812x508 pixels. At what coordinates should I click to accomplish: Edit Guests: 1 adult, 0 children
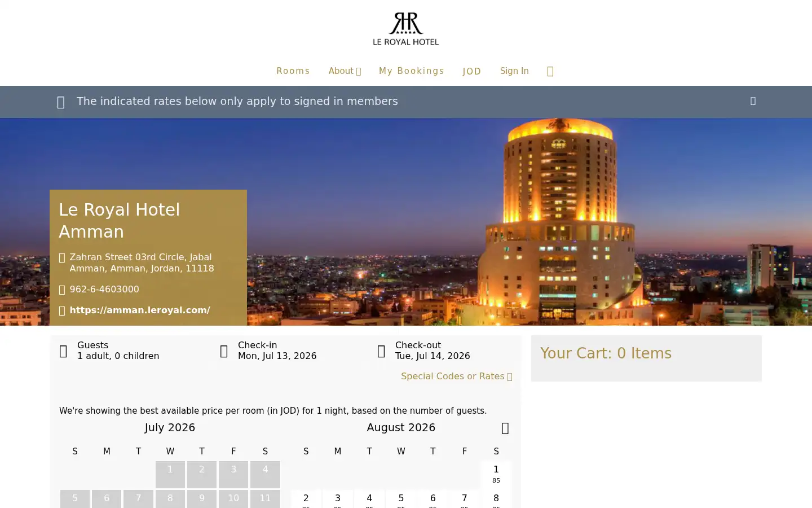pos(118,351)
